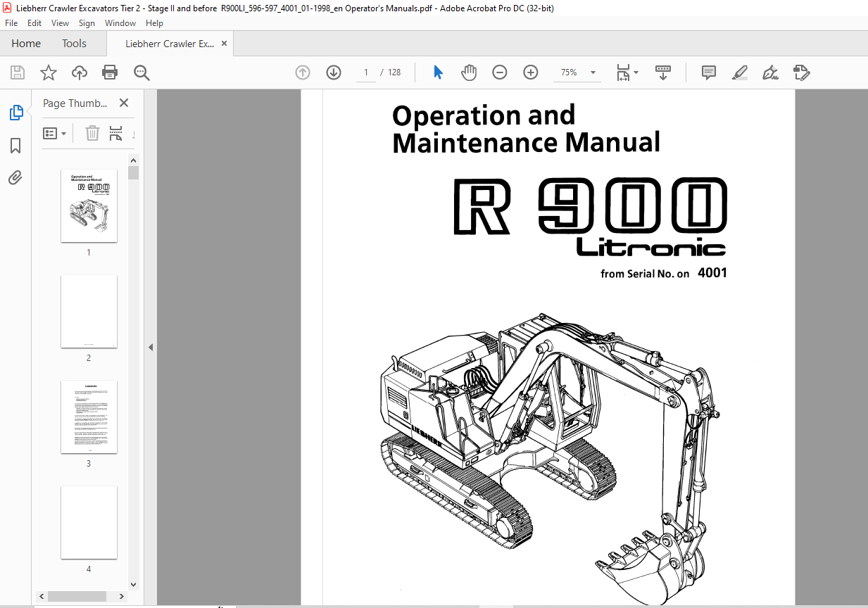868x608 pixels.
Task: Open the Sign menu
Action: (87, 23)
